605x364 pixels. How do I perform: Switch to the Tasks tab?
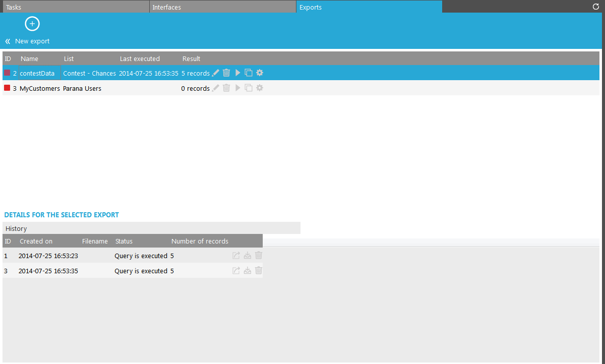tap(76, 7)
